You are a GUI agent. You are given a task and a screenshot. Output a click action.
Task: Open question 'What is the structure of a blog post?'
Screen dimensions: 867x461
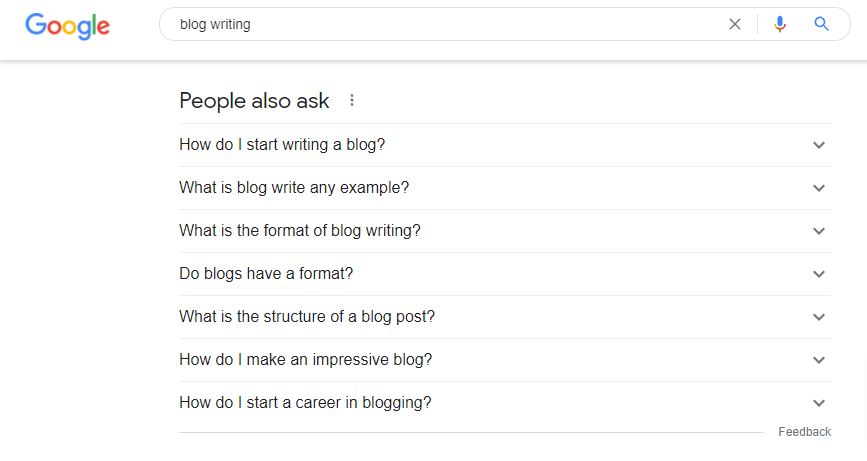tap(505, 317)
